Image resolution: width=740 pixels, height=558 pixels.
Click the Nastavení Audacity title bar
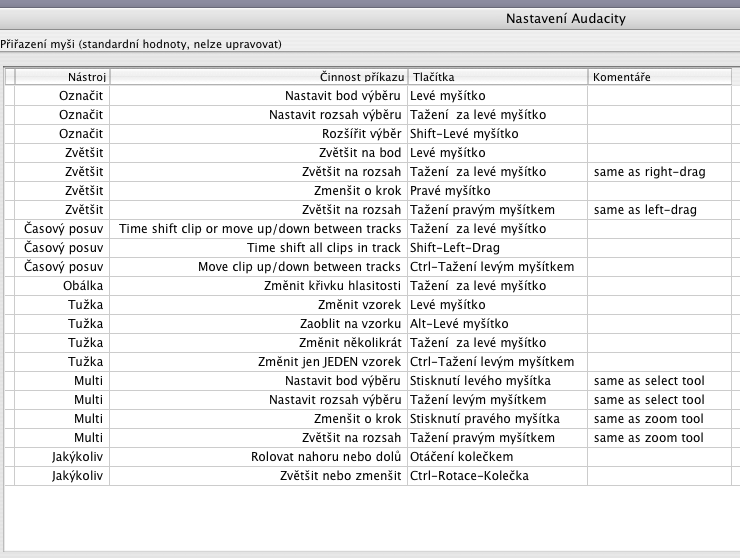point(370,19)
